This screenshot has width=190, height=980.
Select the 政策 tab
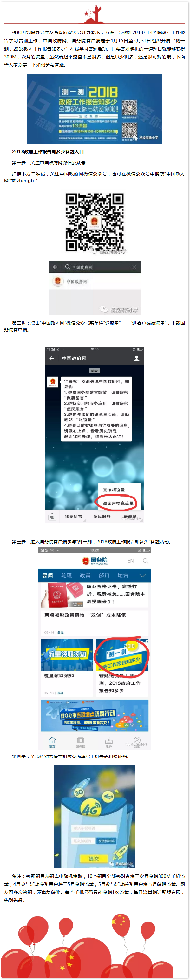85,576
